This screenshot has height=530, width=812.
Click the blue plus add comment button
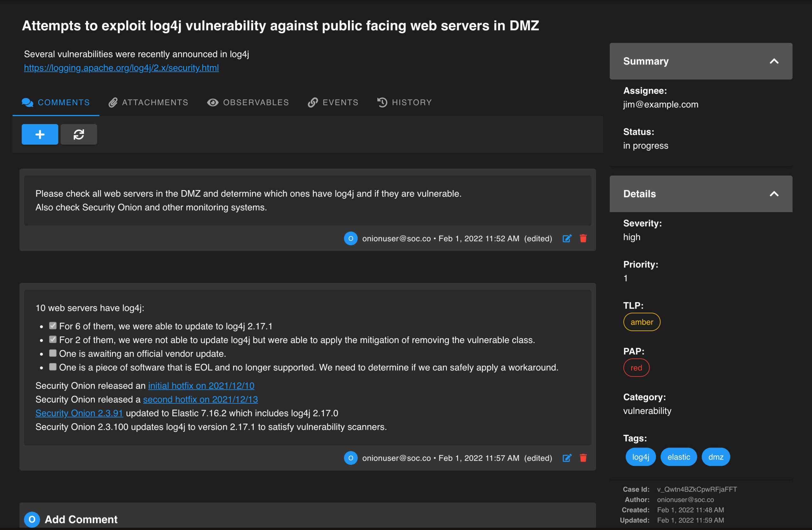(x=40, y=134)
